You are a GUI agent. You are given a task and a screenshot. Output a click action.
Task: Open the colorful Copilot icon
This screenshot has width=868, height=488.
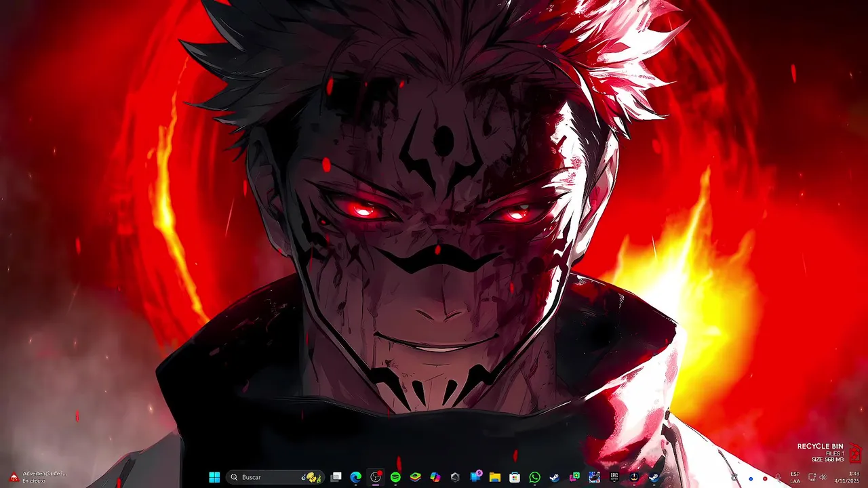[x=435, y=477]
